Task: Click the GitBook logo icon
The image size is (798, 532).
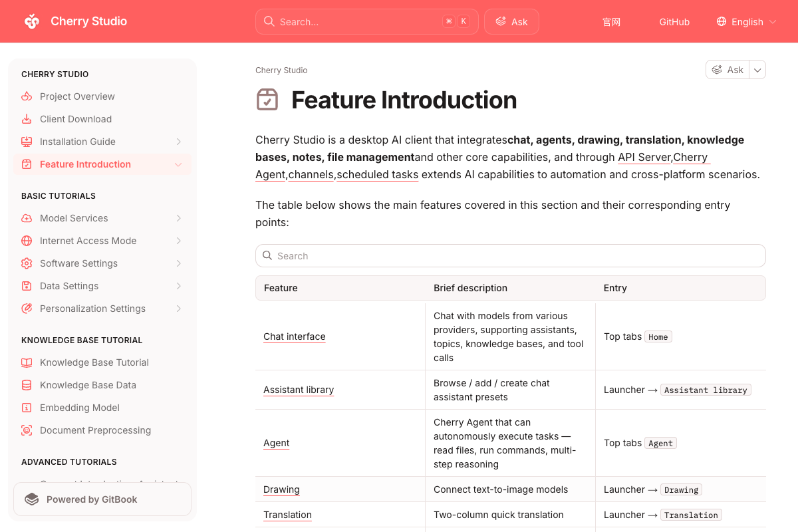Action: coord(31,499)
